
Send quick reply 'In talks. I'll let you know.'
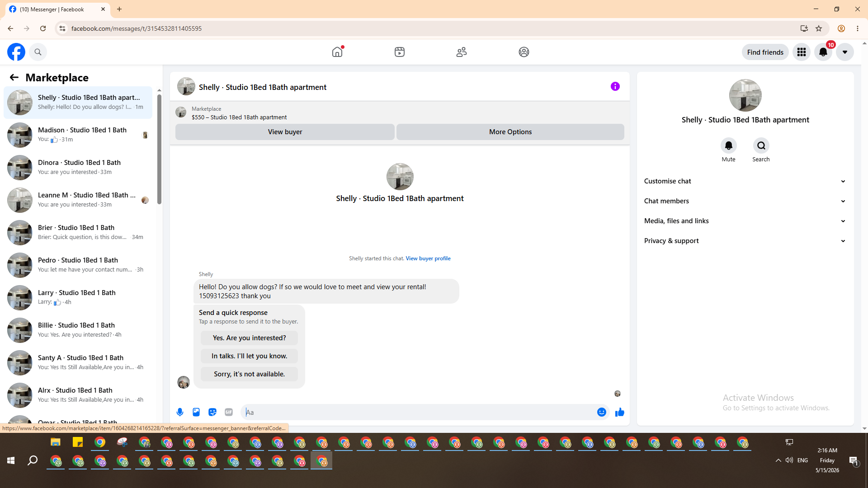click(249, 356)
